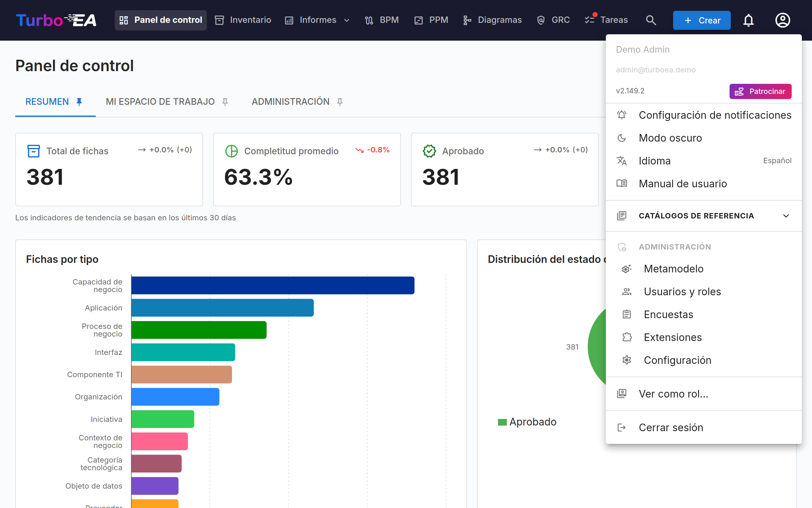Click the Patrocinar button
812x508 pixels.
click(x=760, y=91)
